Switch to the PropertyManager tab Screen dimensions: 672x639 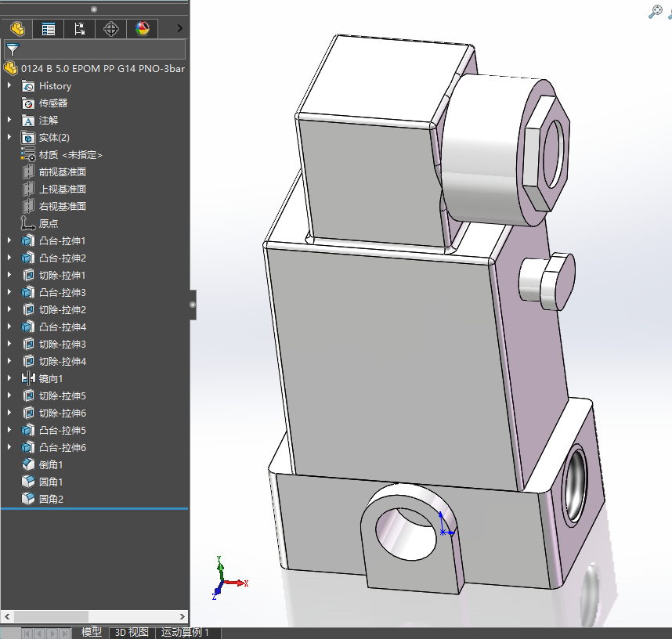[x=48, y=29]
